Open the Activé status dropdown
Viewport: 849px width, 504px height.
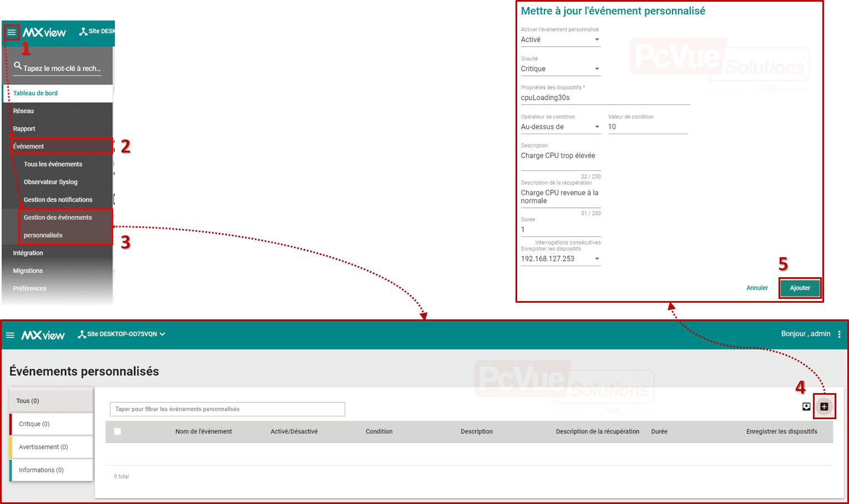coord(560,40)
